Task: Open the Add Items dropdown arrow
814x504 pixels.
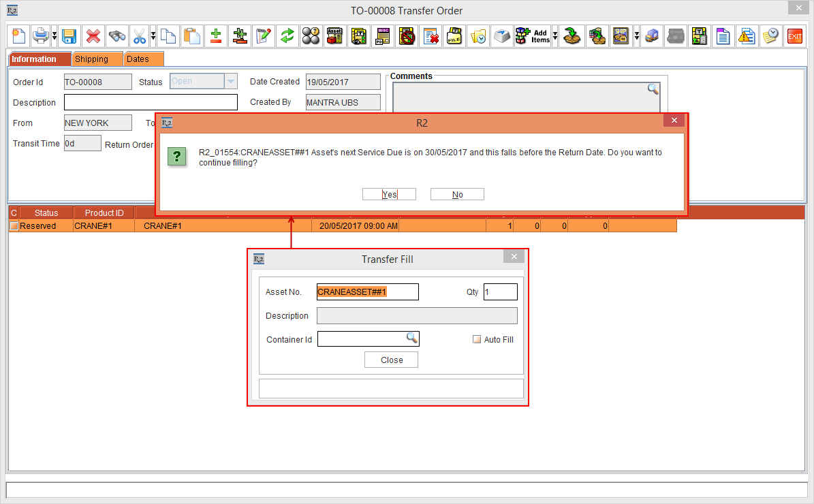Action: [554, 36]
